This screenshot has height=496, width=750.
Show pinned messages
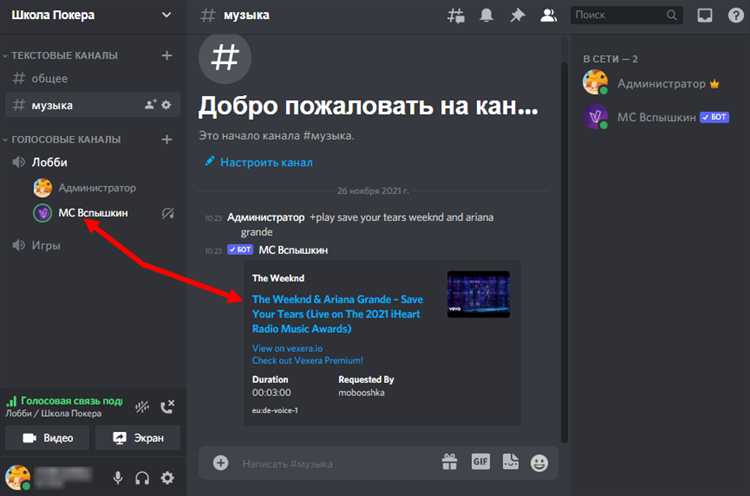point(517,15)
